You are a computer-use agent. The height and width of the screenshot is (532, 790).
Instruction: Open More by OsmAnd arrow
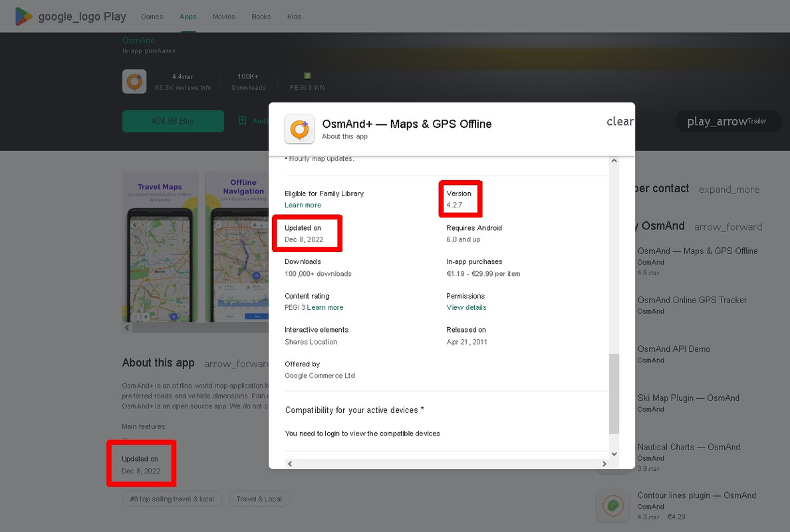click(x=728, y=227)
